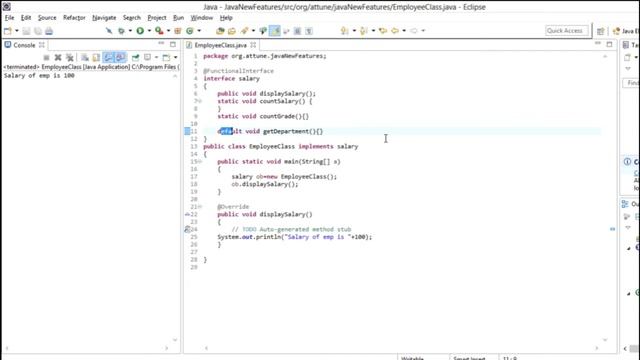Open the Run configurations dropdown arrow
Screen dimensions: 640x360
coord(149,31)
